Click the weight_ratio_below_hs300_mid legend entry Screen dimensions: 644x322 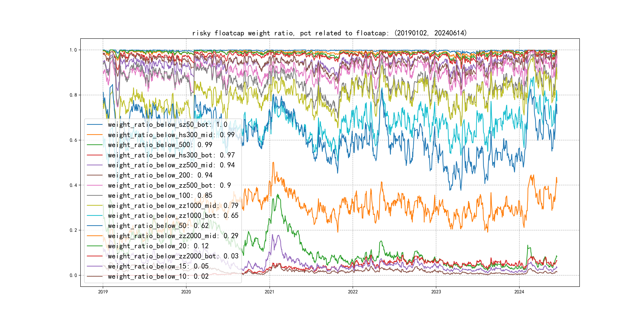click(171, 135)
